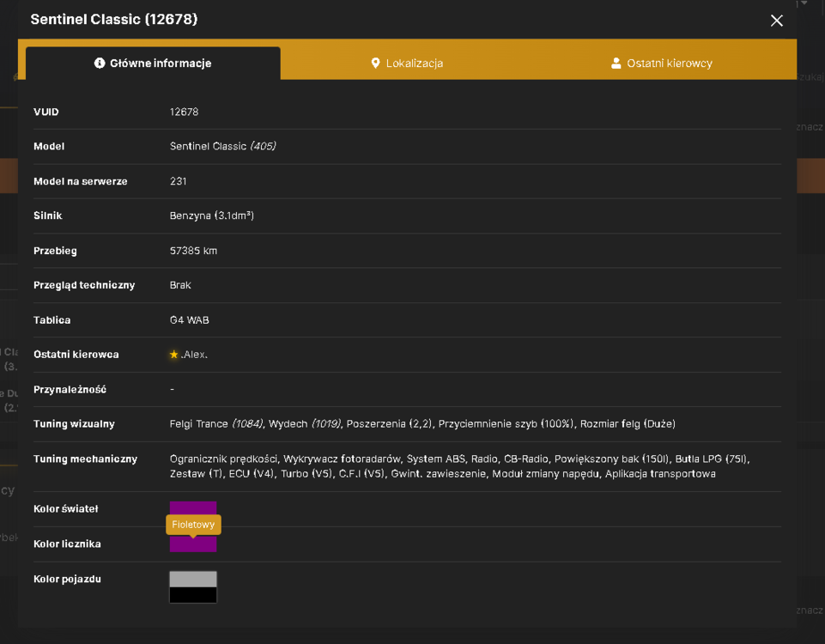Viewport: 825px width, 644px height.
Task: Select the server model value 231
Action: pyautogui.click(x=178, y=181)
